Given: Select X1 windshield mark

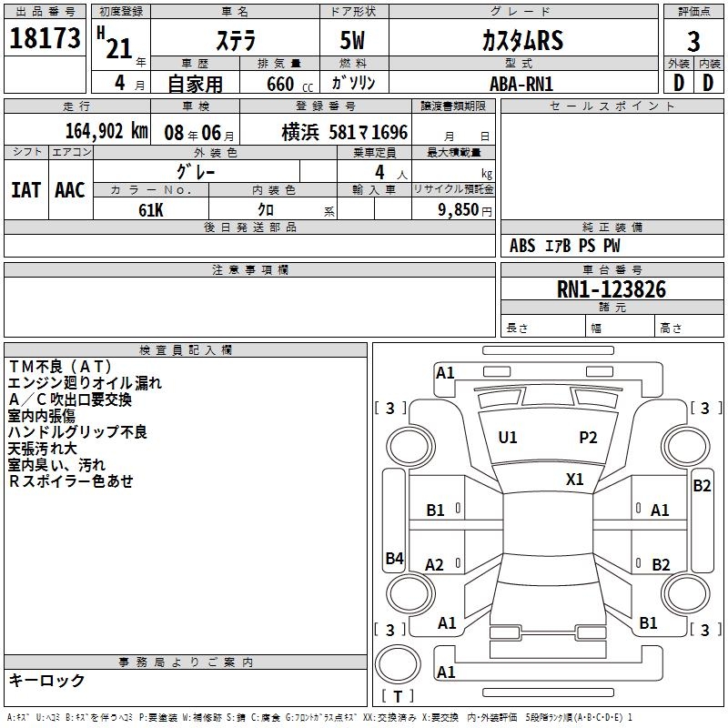Looking at the screenshot, I should [x=575, y=480].
